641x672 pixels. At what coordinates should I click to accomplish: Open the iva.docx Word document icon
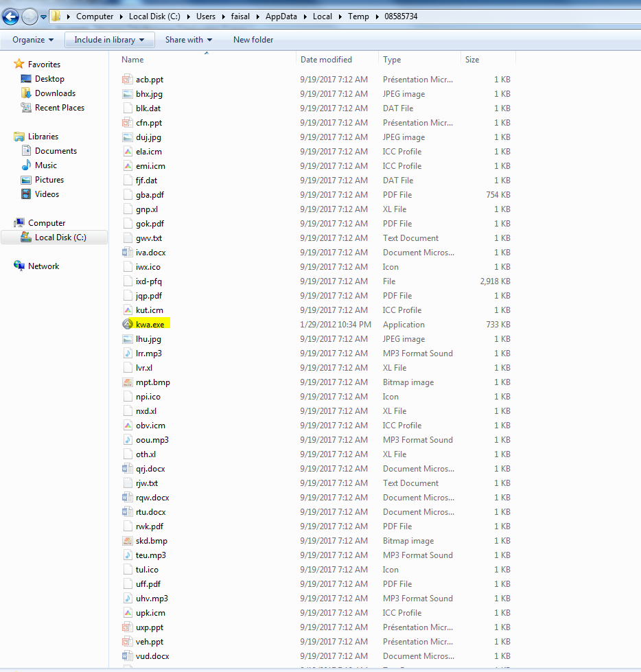(x=128, y=252)
